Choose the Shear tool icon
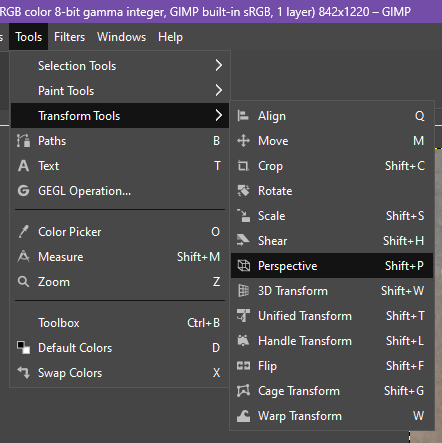The width and height of the screenshot is (442, 443). (243, 240)
